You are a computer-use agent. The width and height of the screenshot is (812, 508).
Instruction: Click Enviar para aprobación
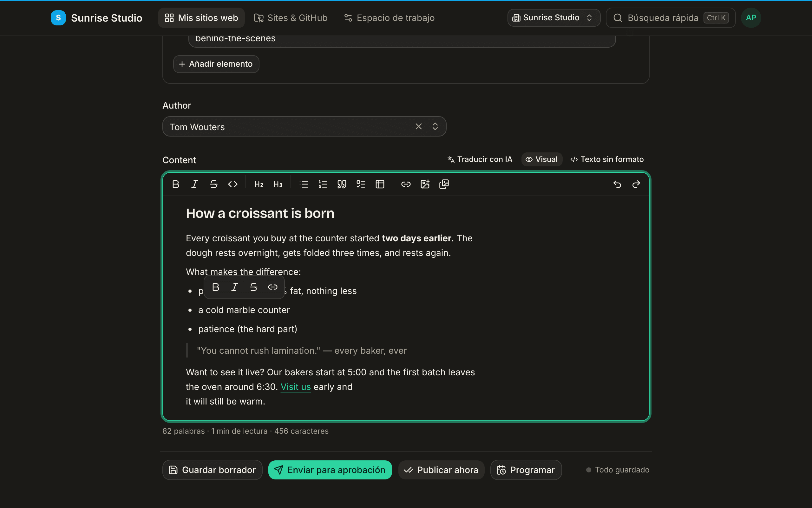tap(330, 470)
